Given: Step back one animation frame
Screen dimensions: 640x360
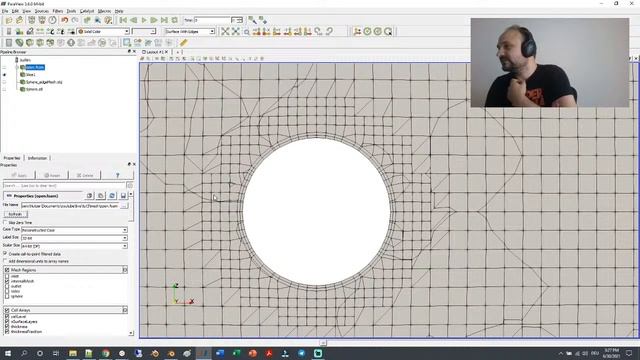Looking at the screenshot, I should point(133,20).
